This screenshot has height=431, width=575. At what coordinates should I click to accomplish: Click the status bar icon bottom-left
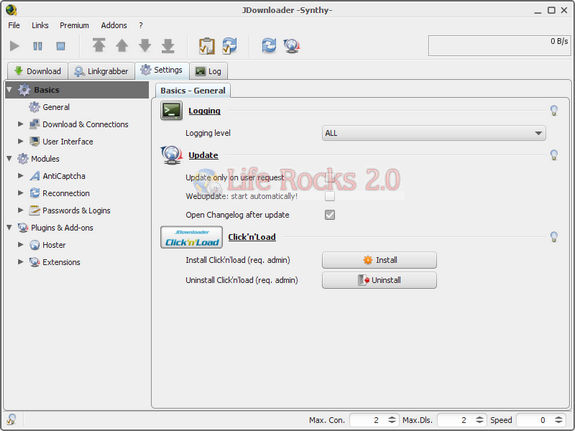click(11, 419)
